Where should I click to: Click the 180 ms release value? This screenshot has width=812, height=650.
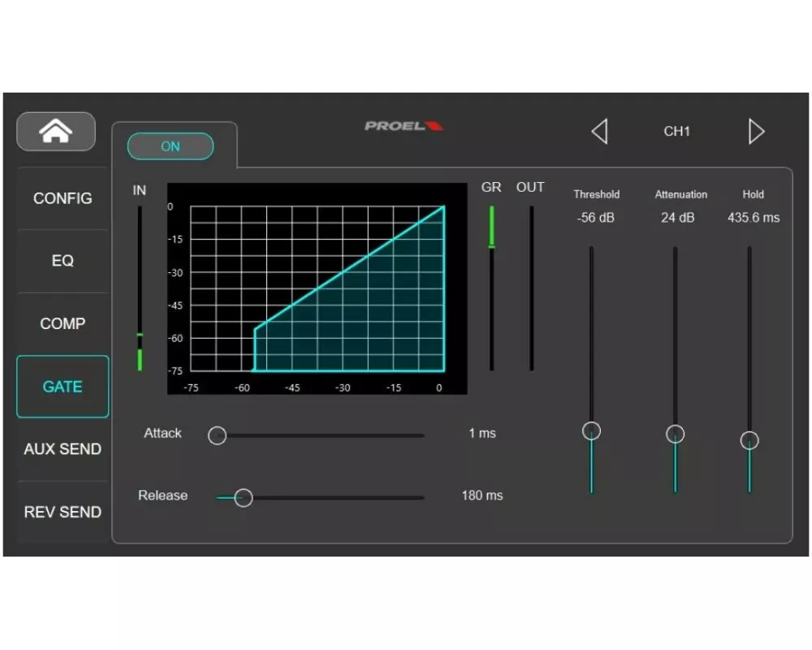(482, 496)
